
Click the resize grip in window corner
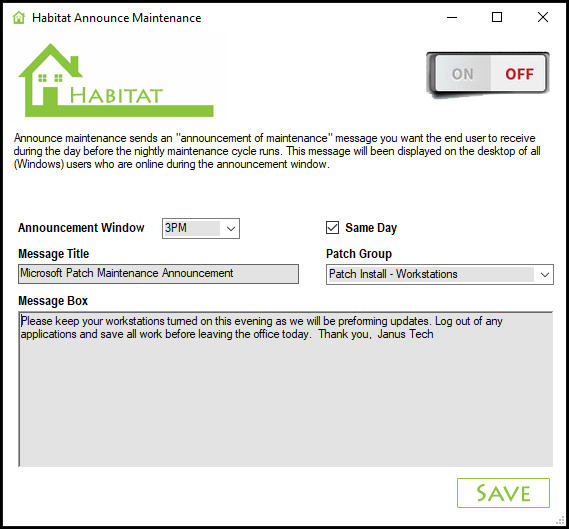[560, 521]
